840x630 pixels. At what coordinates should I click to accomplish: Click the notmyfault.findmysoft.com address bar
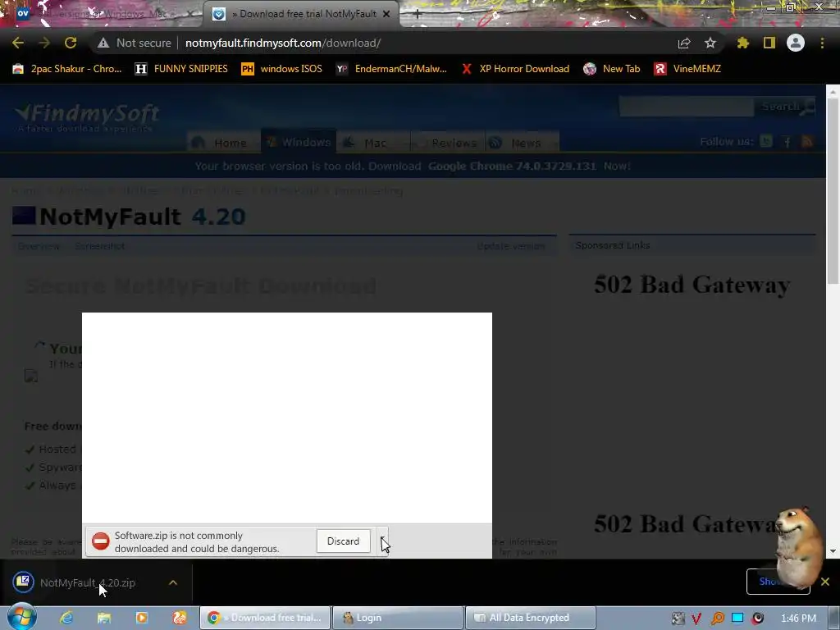[x=283, y=43]
